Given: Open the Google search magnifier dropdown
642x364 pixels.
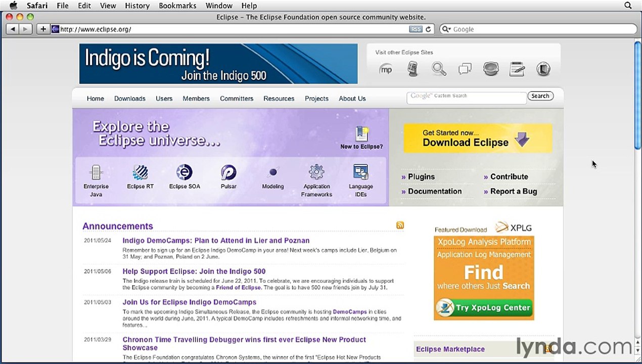Looking at the screenshot, I should [x=446, y=29].
